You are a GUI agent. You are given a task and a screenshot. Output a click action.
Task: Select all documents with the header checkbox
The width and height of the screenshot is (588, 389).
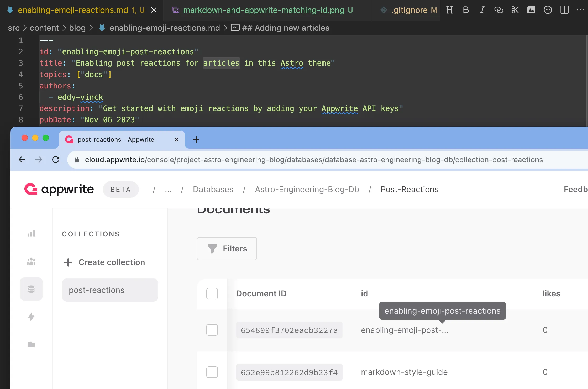tap(212, 294)
